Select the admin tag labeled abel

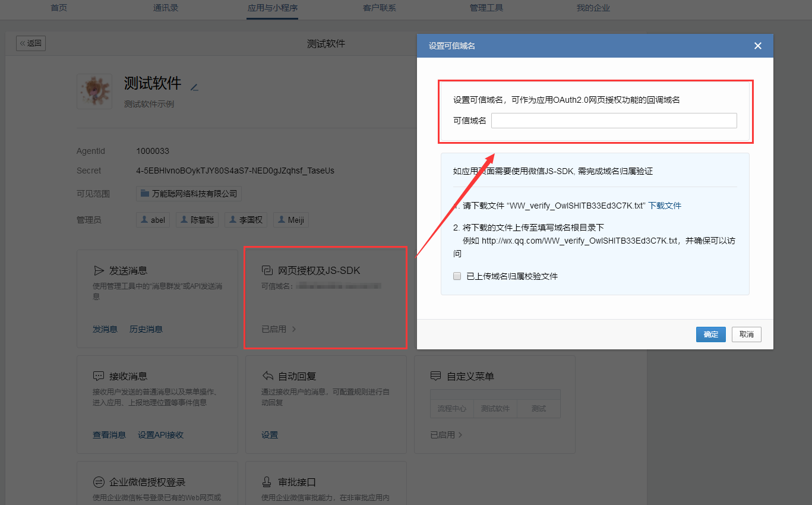[153, 219]
